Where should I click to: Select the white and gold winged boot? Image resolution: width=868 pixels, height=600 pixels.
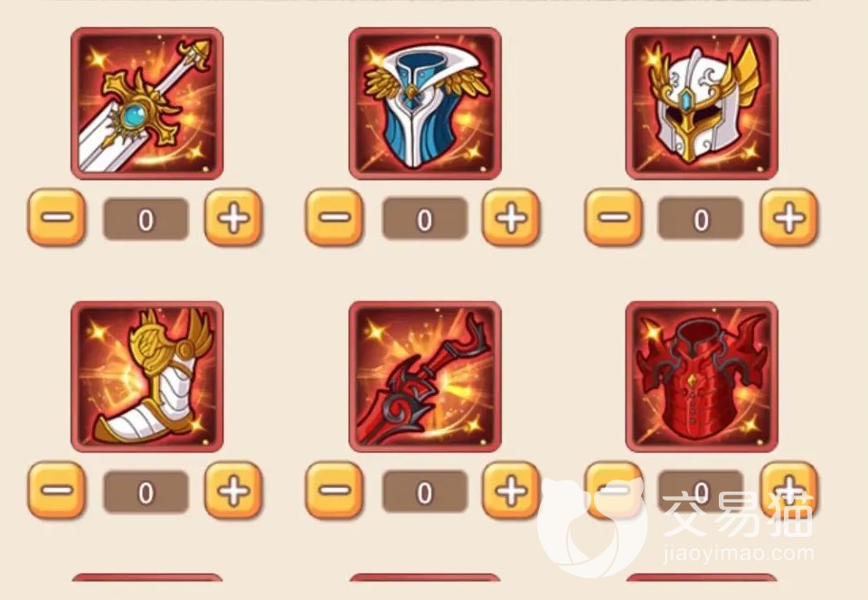pos(147,377)
